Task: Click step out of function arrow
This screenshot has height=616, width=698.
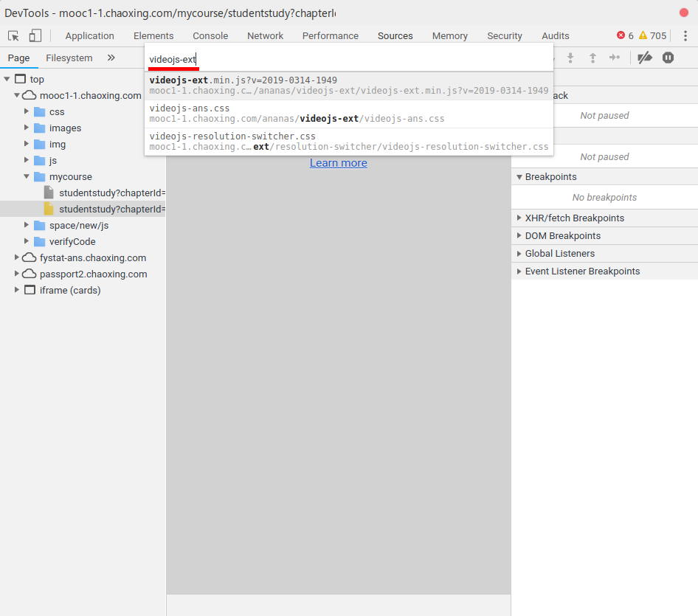Action: click(592, 58)
